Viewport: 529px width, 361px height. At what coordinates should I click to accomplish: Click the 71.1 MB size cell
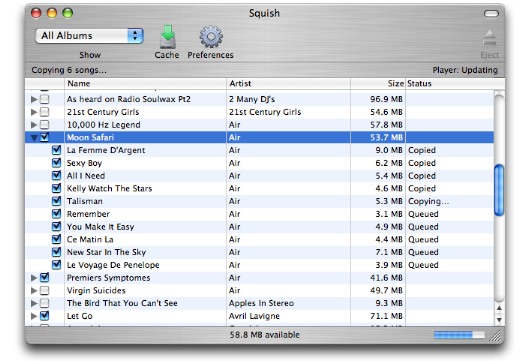pyautogui.click(x=386, y=316)
